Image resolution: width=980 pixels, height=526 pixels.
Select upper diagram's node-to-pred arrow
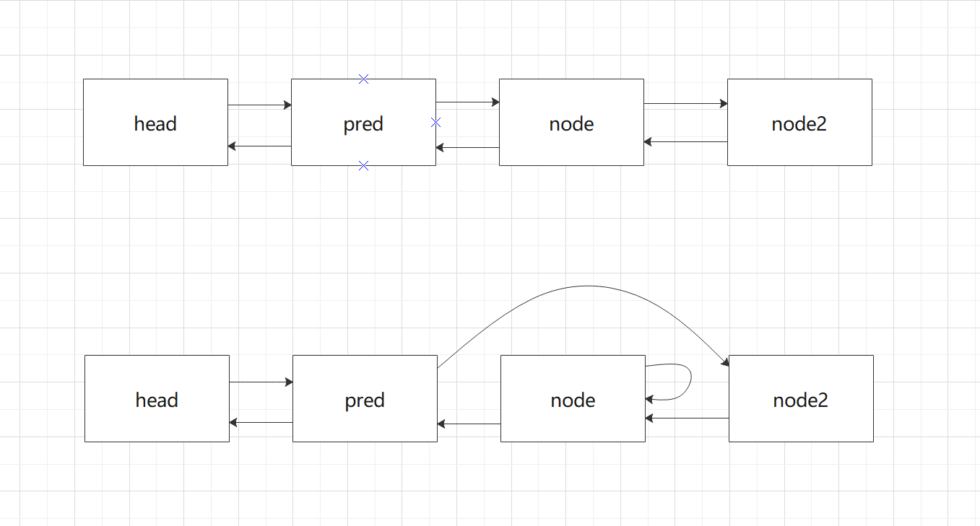coord(468,148)
